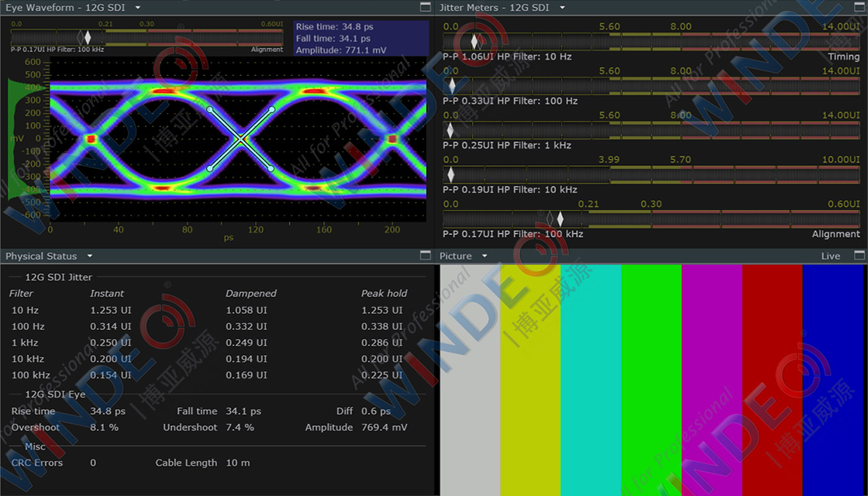Maximize the Physical Status panel
This screenshot has width=868, height=496.
tap(425, 255)
